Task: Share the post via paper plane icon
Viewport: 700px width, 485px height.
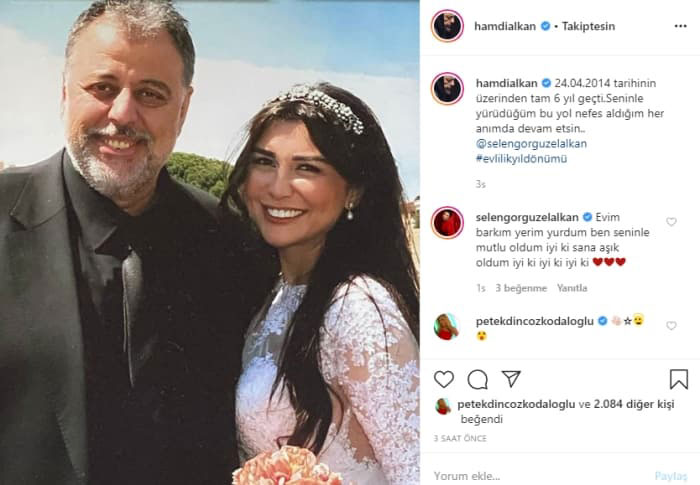Action: (x=511, y=379)
